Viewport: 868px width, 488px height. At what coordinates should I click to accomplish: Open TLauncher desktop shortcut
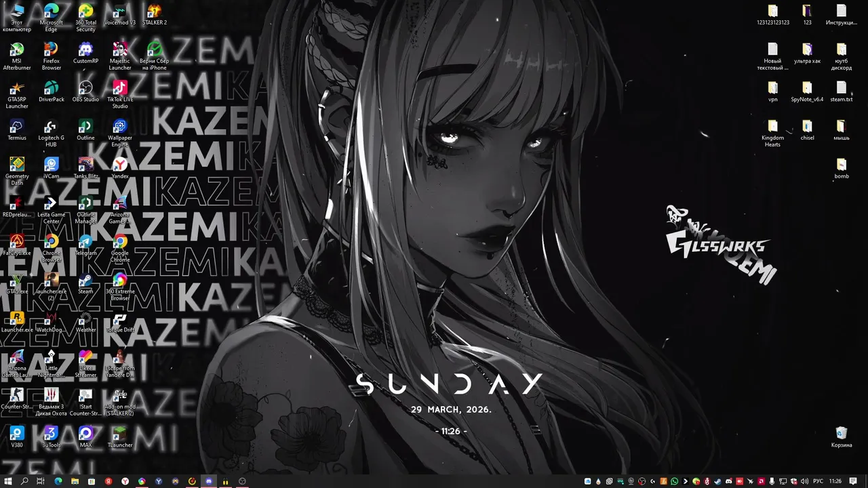coord(120,436)
